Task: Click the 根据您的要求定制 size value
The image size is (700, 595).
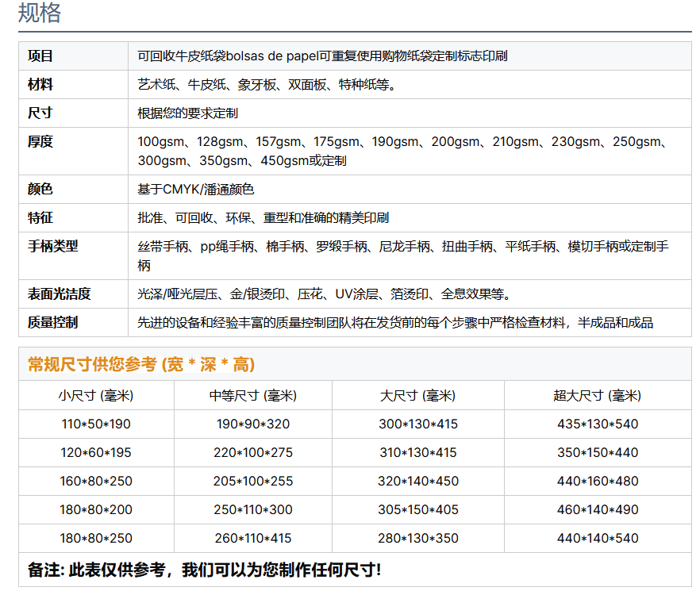Action: click(187, 113)
